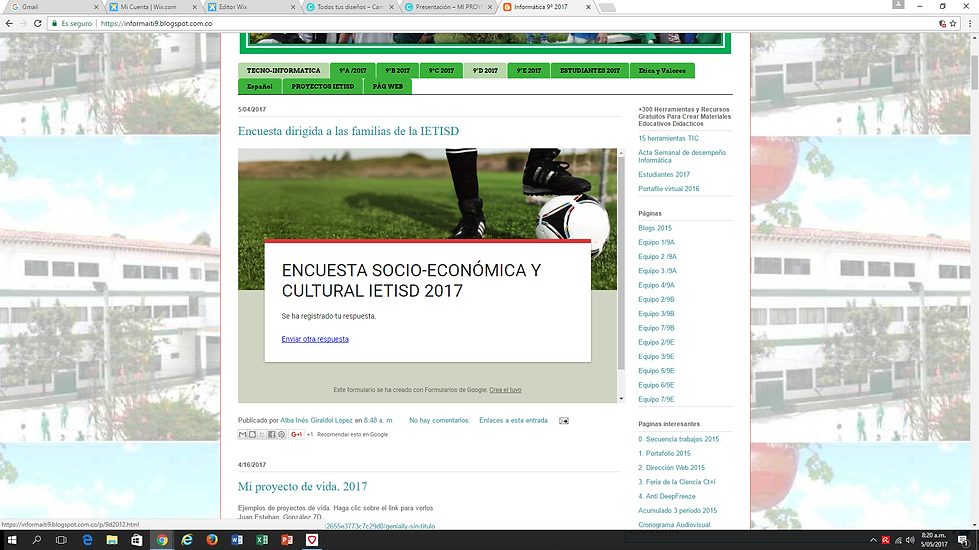Click the embedded form scrollbar thumb

[621, 262]
